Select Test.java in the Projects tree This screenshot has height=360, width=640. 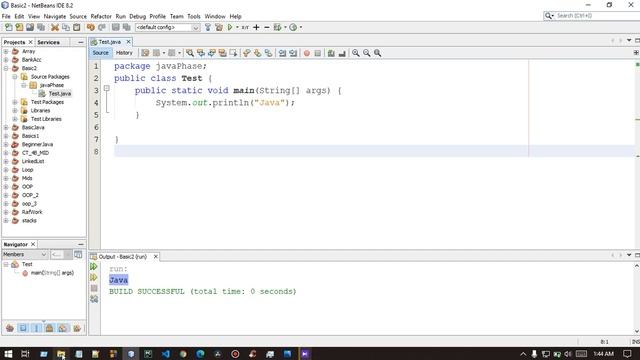[x=60, y=93]
